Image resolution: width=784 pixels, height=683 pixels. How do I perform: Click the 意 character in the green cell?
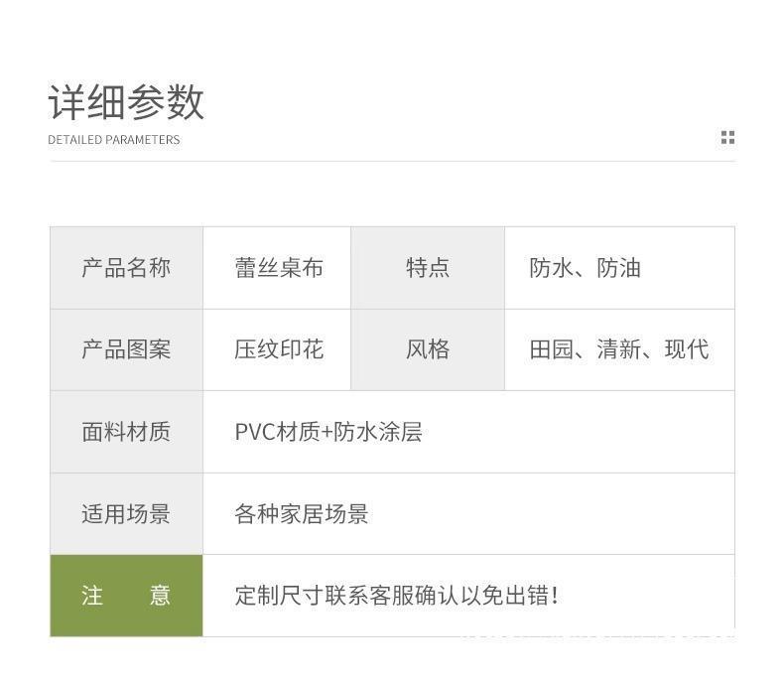pos(160,596)
